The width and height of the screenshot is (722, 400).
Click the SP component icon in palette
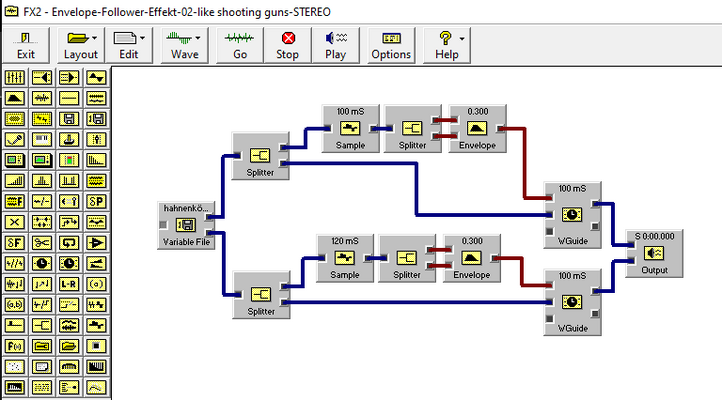tap(96, 201)
